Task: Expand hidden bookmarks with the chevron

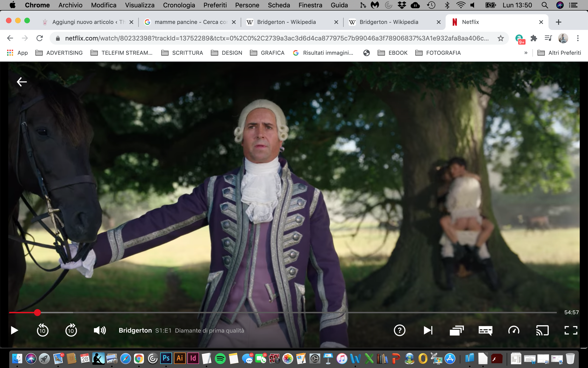Action: [x=526, y=53]
